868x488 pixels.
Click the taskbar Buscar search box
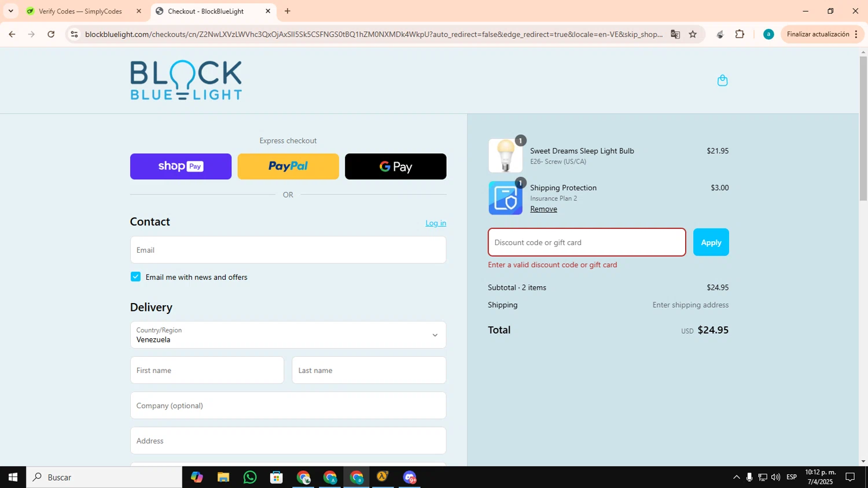104,477
